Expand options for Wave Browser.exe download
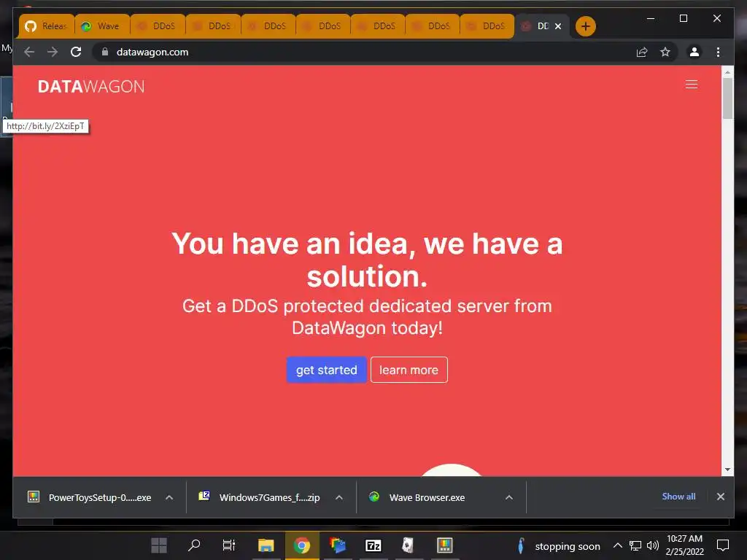 pyautogui.click(x=508, y=497)
